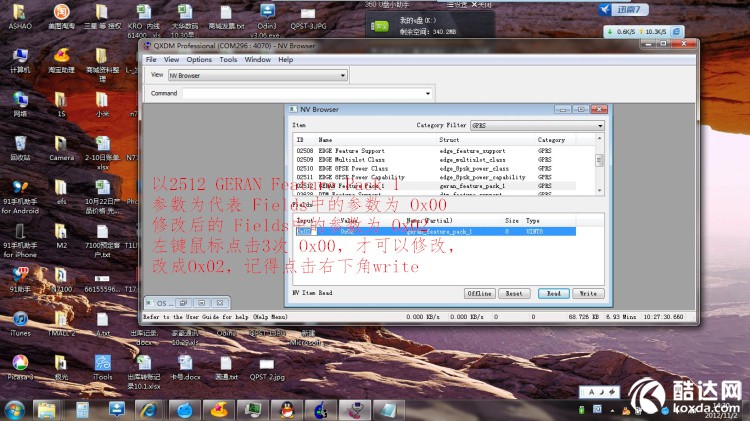Open the 极光 folder on desktop
Viewport: 750px width, 421px height.
point(61,367)
